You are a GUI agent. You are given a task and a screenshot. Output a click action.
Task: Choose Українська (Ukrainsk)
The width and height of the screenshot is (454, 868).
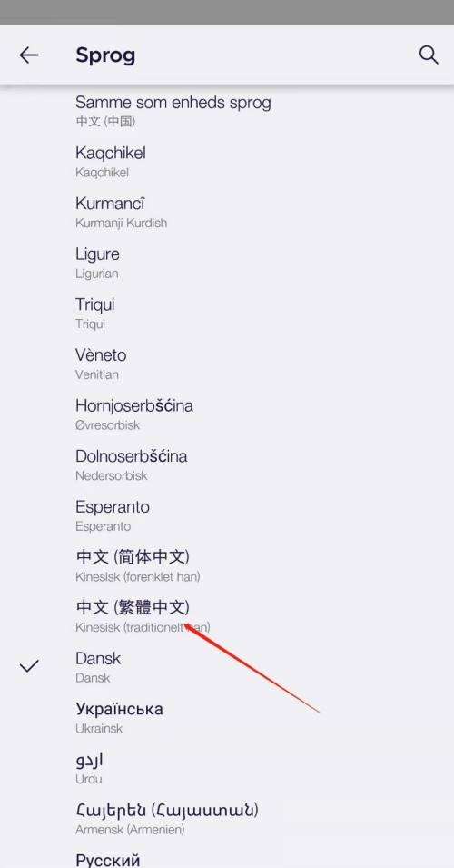click(227, 718)
